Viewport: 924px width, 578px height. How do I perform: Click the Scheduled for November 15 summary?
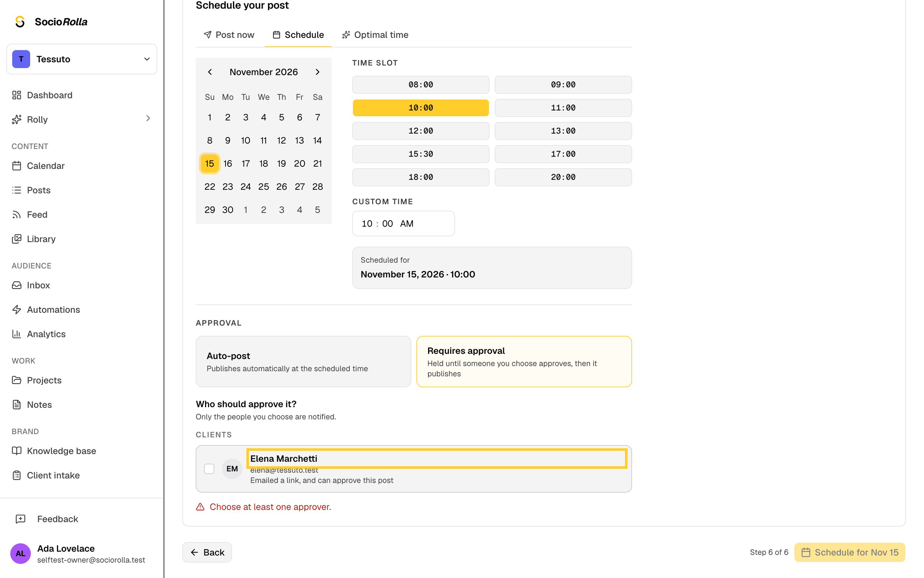point(492,267)
